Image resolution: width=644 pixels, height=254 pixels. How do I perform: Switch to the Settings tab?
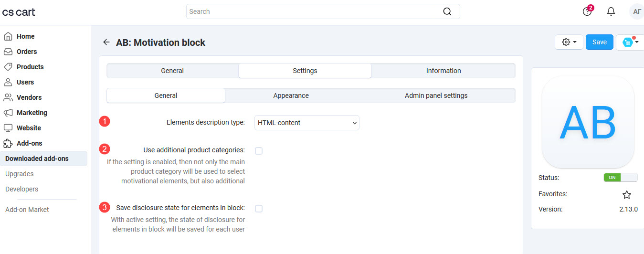305,71
